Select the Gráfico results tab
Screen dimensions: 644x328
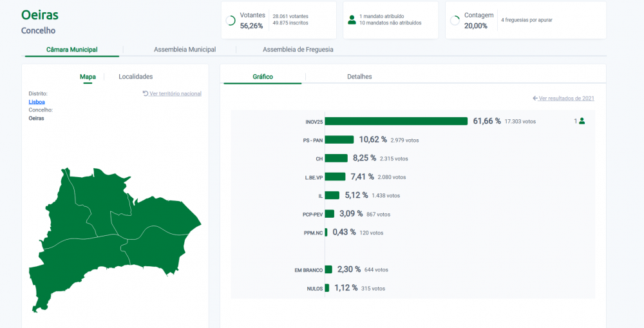point(263,77)
